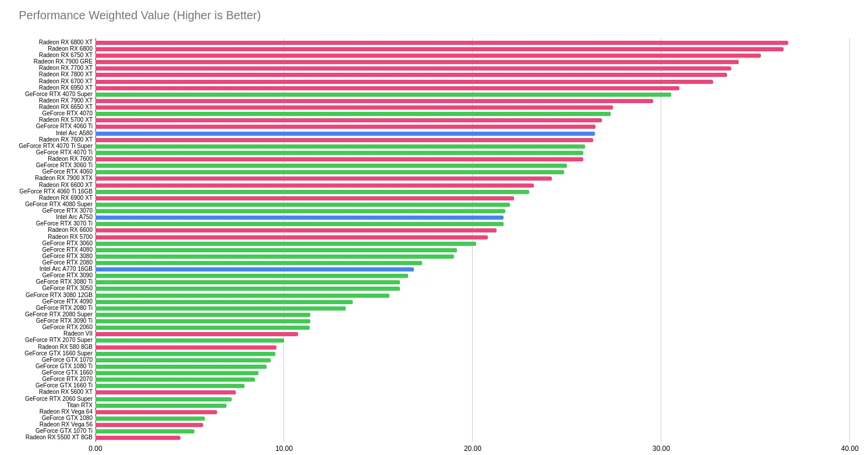
Task: Select the Radeon VII bar
Action: [197, 334]
